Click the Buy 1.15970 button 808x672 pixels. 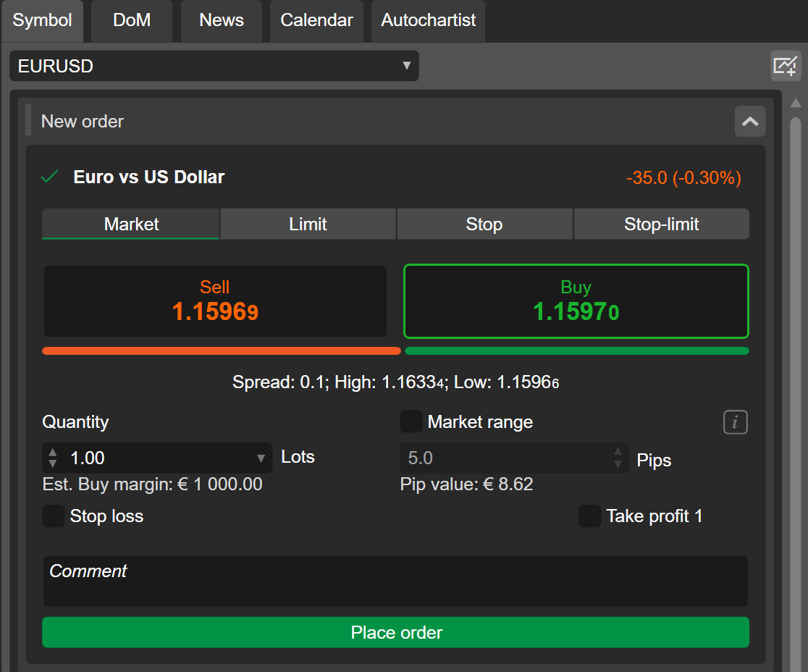click(x=576, y=301)
